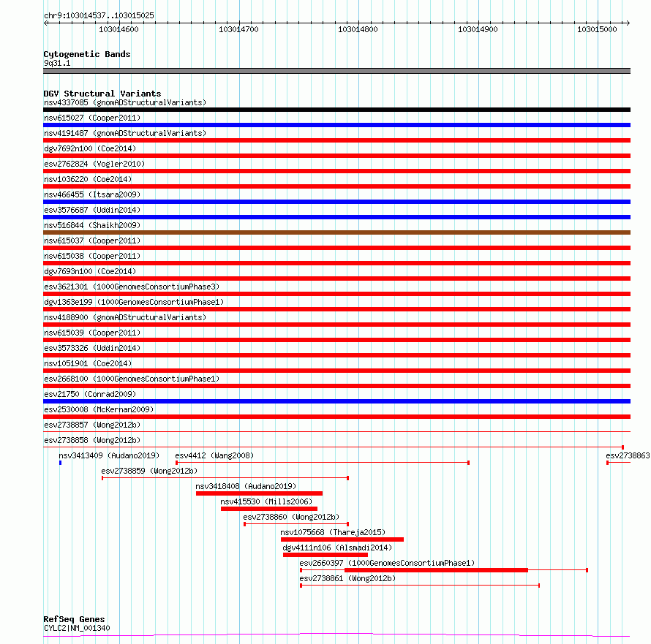651x644 pixels.
Task: Select the nsv3418408 (Audano2019) red bar
Action: point(259,493)
